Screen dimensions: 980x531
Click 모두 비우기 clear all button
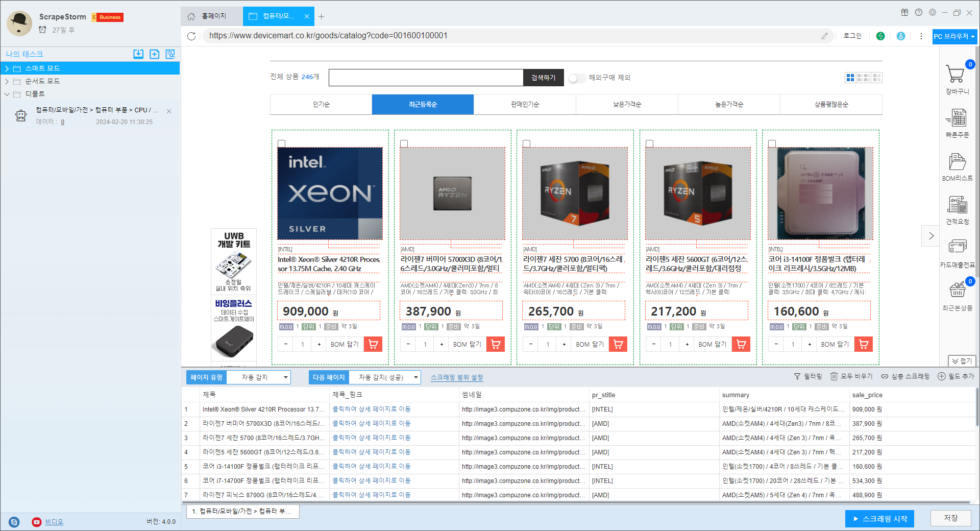851,376
